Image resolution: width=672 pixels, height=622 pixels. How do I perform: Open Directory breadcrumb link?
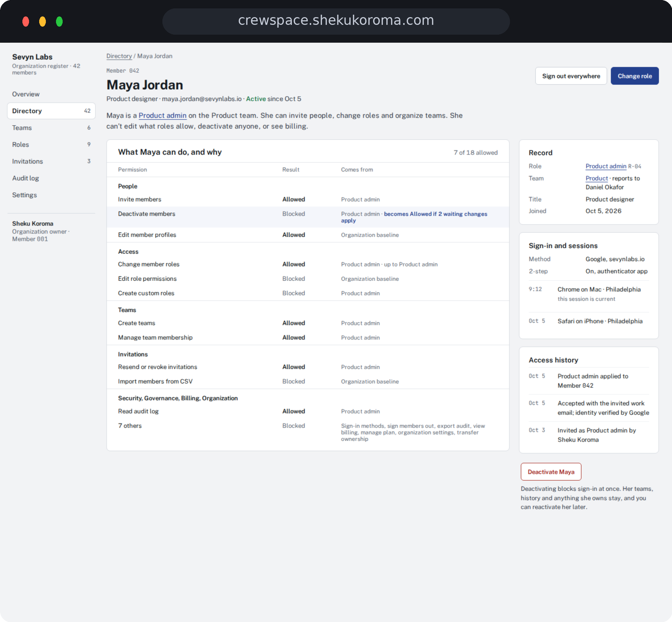(x=119, y=56)
